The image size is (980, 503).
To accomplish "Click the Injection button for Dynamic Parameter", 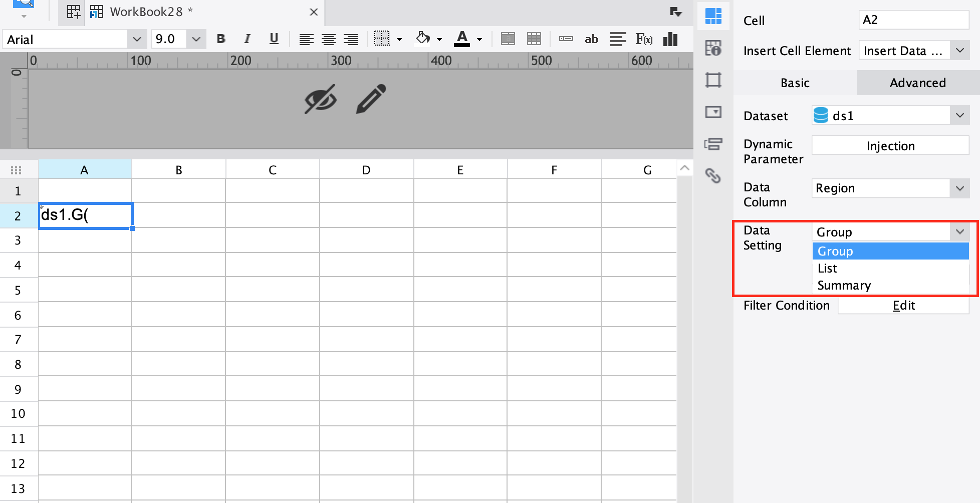I will (890, 145).
